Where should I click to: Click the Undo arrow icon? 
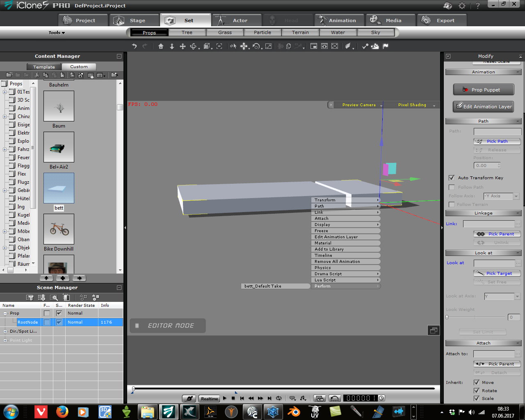click(134, 46)
